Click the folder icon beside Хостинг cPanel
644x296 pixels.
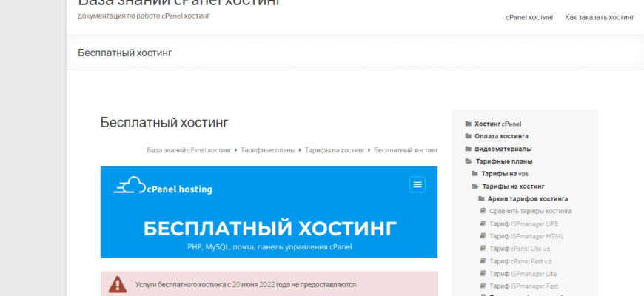(x=469, y=124)
